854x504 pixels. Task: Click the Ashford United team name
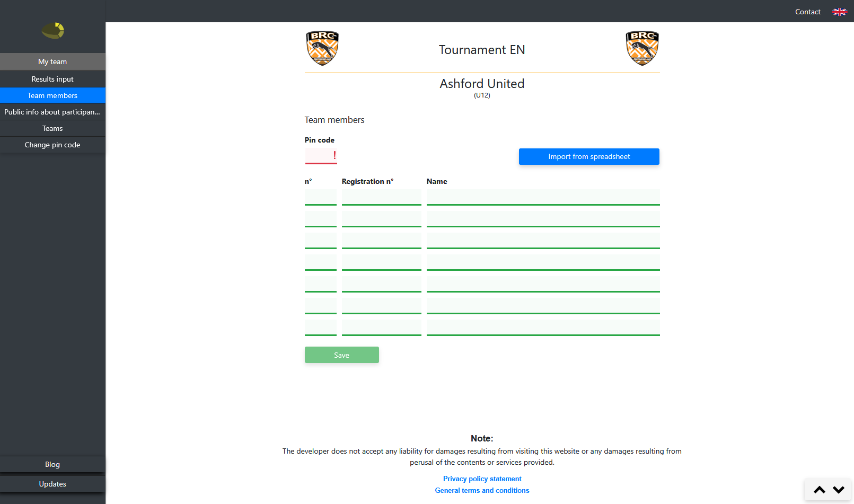[482, 84]
